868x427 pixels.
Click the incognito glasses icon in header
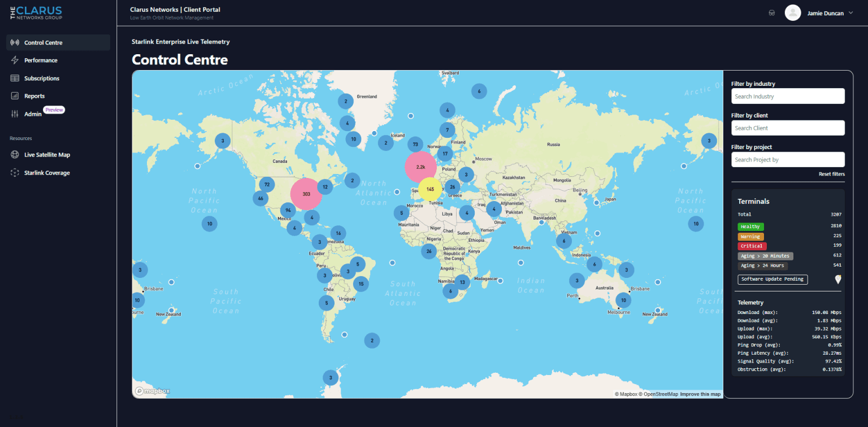pos(772,13)
